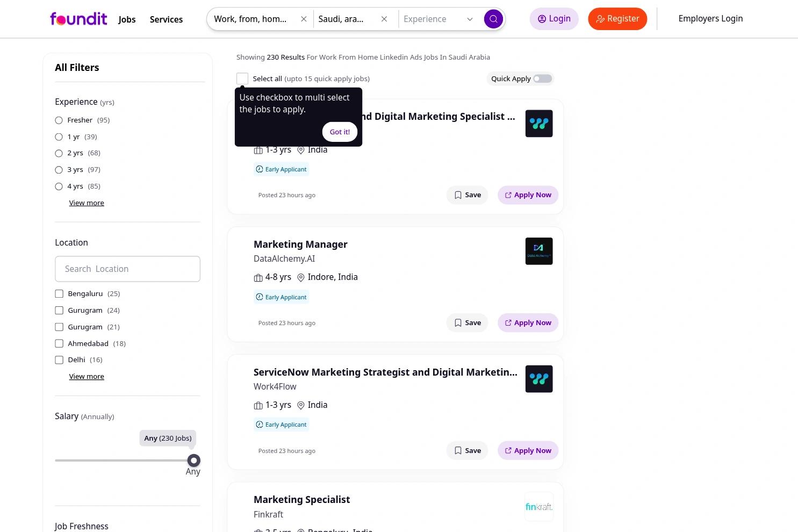Click the Work4Flow company name text
This screenshot has height=532, width=798.
275,386
